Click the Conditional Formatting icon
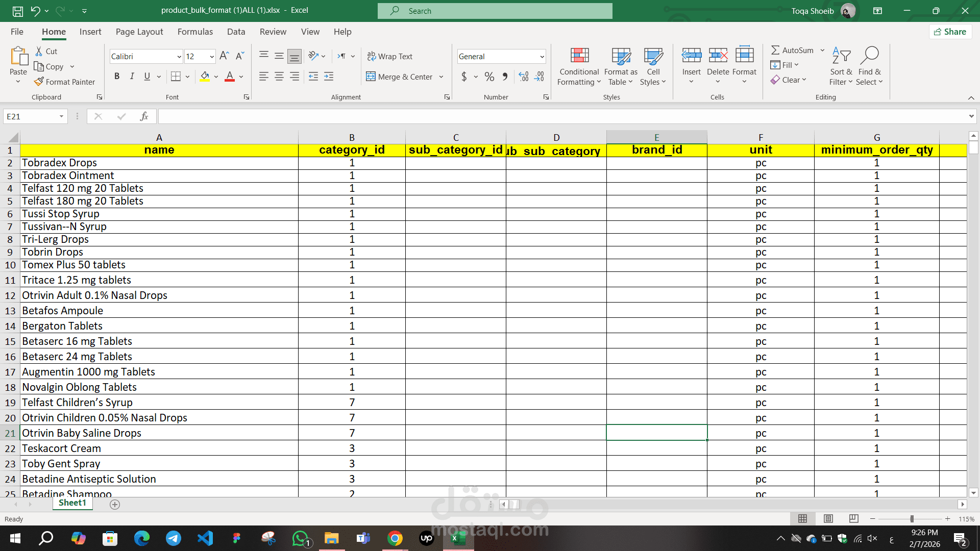 pyautogui.click(x=579, y=56)
